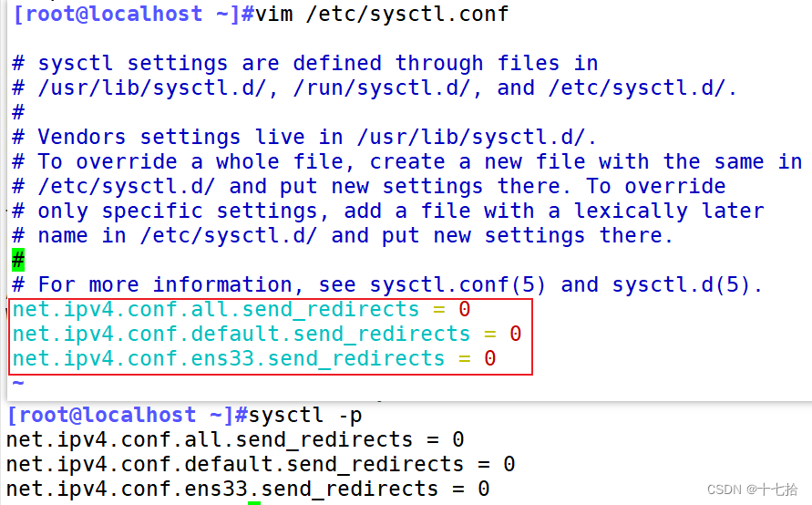
Task: Click the line '# name in /etc/sysctl.d/ and put new settings'
Action: (x=343, y=236)
